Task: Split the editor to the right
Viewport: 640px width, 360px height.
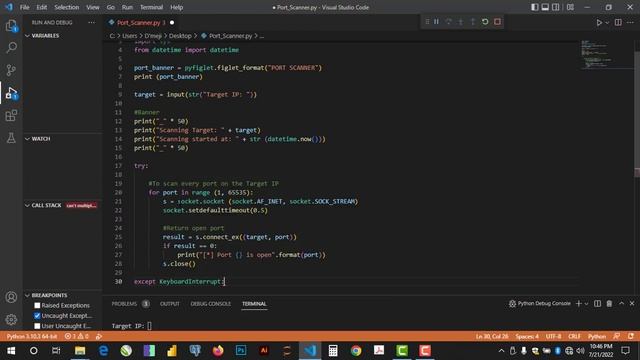Action: tap(618, 22)
